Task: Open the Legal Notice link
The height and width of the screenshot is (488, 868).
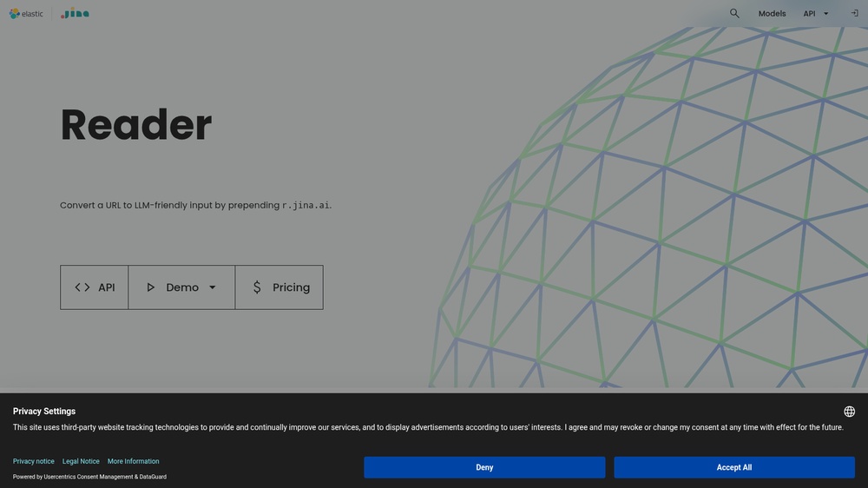Action: (81, 461)
